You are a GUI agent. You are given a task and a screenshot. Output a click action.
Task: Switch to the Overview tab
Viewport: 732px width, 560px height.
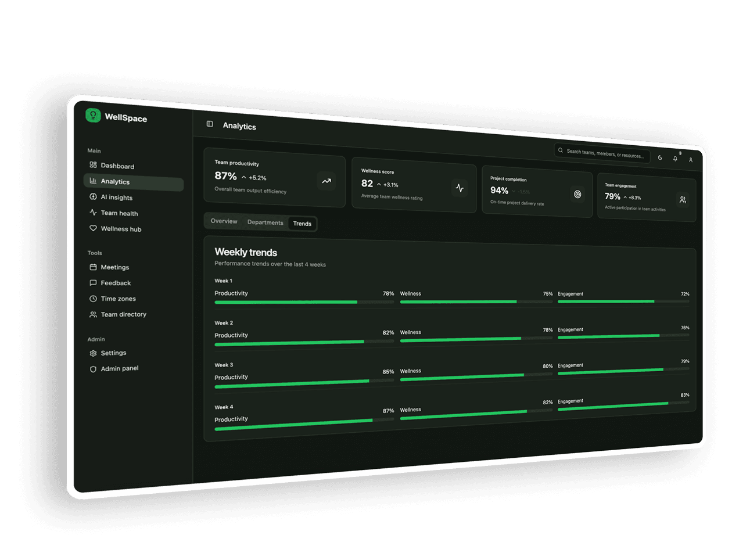[x=224, y=221]
